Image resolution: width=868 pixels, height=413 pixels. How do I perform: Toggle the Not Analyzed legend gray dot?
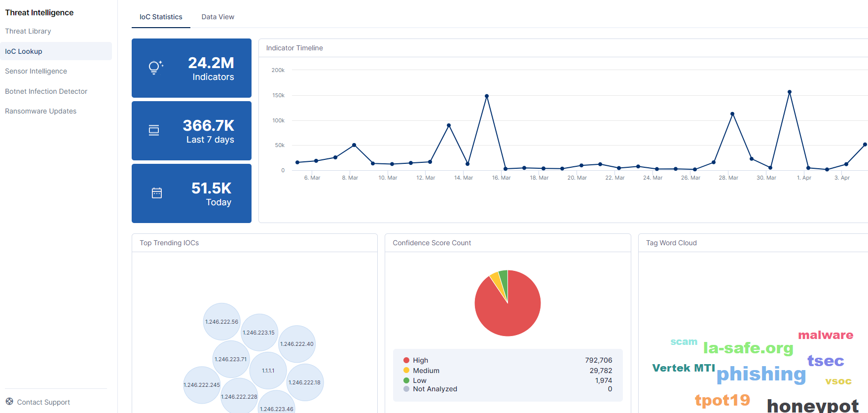[x=406, y=389]
